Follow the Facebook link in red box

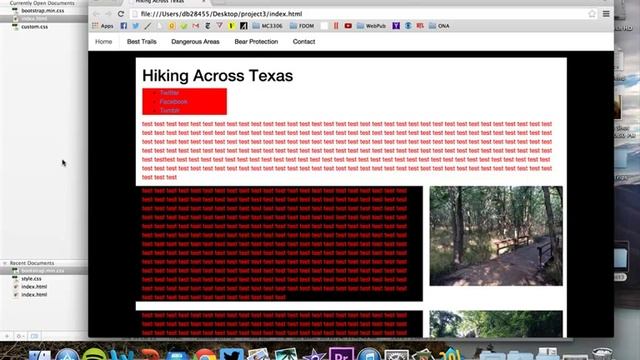173,102
